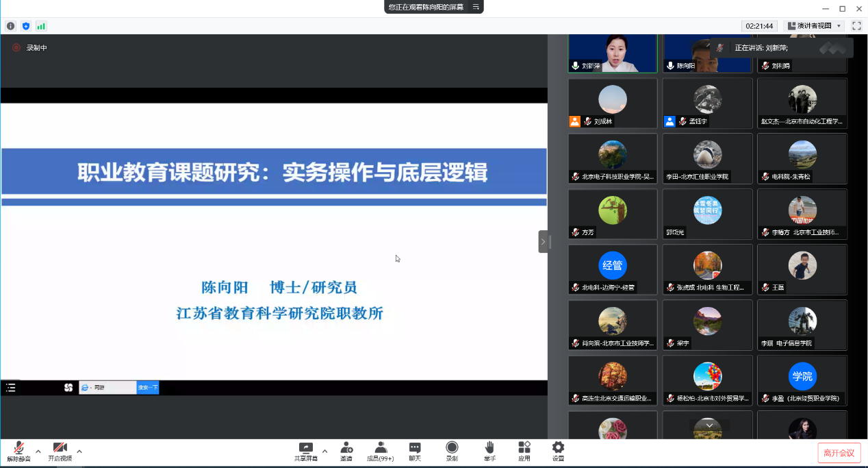Open the 演讲者视图 view dropdown
The width and height of the screenshot is (868, 468).
coord(814,26)
